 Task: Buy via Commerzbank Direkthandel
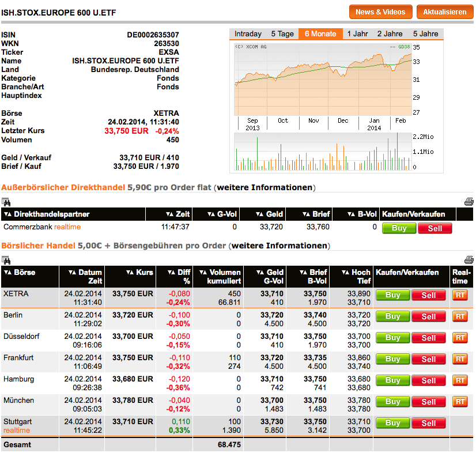pyautogui.click(x=399, y=228)
